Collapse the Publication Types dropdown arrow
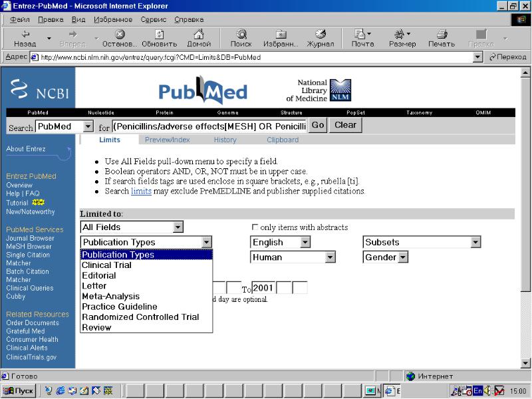This screenshot has width=532, height=399. pos(206,242)
